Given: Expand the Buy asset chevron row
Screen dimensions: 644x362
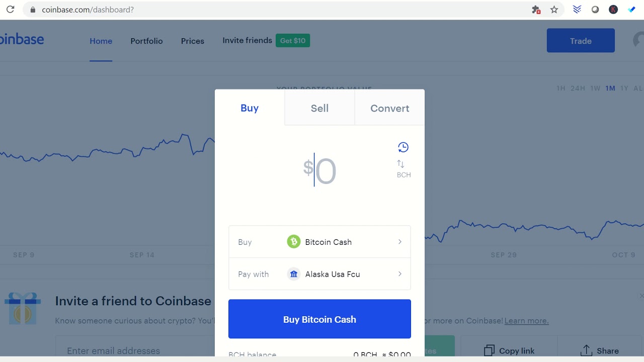Looking at the screenshot, I should point(400,242).
